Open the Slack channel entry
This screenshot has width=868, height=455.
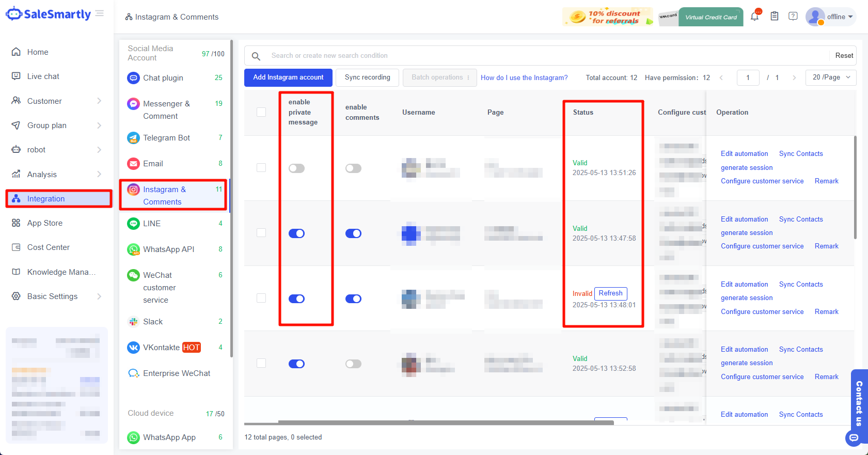tap(153, 322)
